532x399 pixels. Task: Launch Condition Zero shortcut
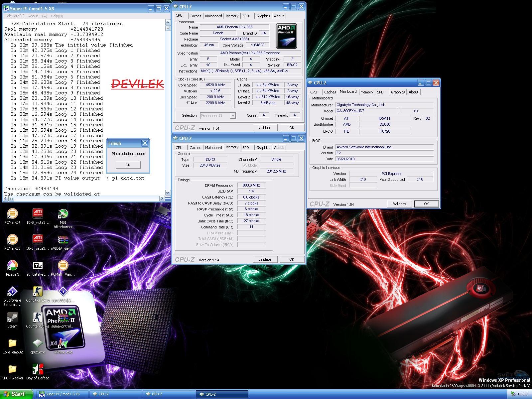click(38, 294)
